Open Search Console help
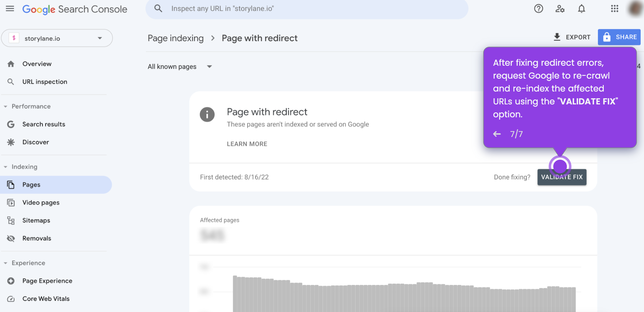 [538, 9]
